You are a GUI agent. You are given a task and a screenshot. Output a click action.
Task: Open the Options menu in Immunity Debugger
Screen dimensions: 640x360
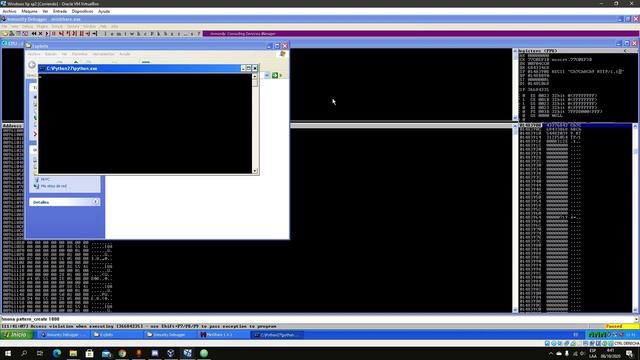[x=73, y=27]
